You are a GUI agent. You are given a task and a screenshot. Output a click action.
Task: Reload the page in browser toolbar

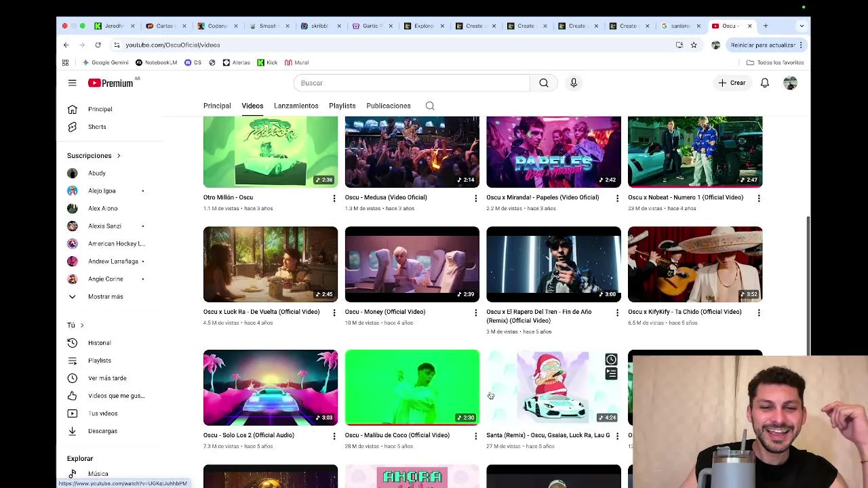[98, 45]
